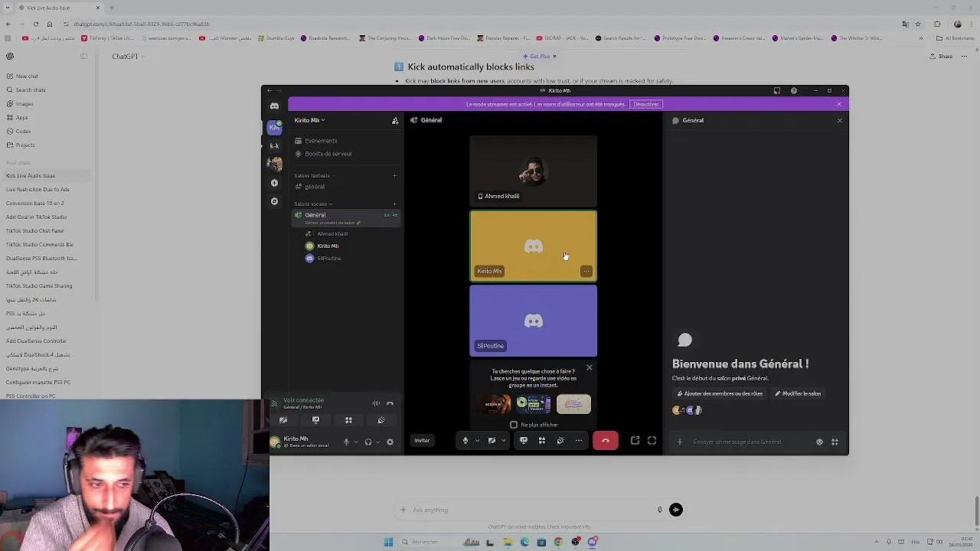Open ChatGPT model selector dropdown

pyautogui.click(x=128, y=56)
